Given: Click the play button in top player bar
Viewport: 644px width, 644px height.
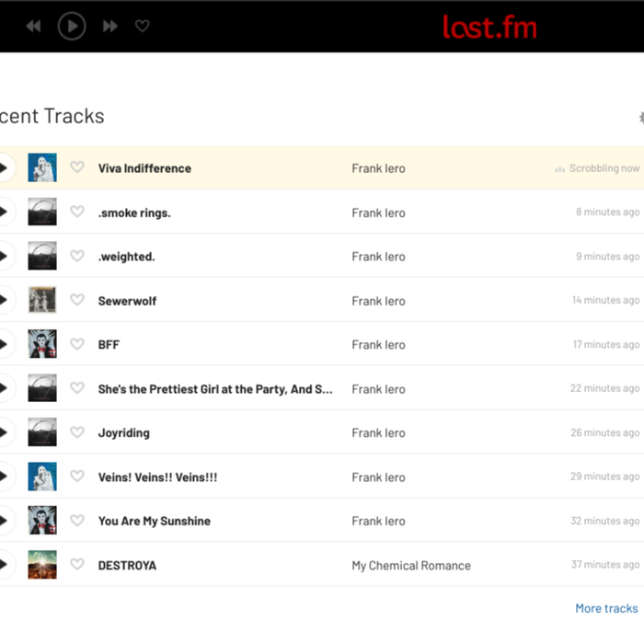Looking at the screenshot, I should [72, 26].
